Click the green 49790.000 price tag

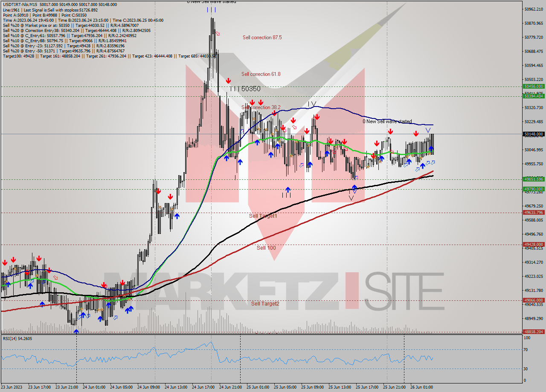click(x=533, y=189)
